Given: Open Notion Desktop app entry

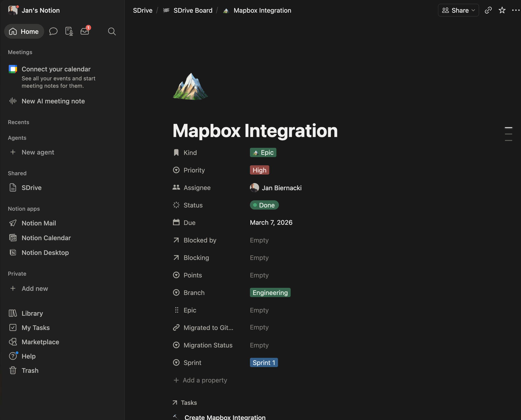Looking at the screenshot, I should point(45,253).
